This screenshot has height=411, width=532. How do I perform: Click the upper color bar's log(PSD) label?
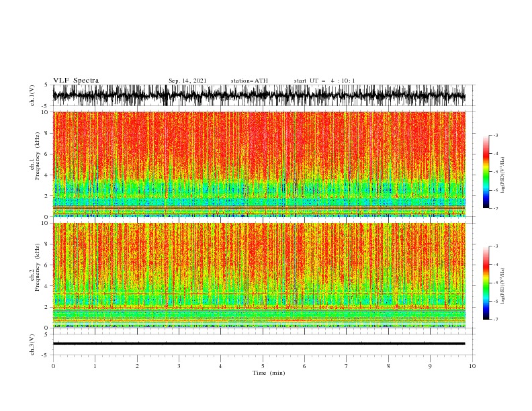503,175
